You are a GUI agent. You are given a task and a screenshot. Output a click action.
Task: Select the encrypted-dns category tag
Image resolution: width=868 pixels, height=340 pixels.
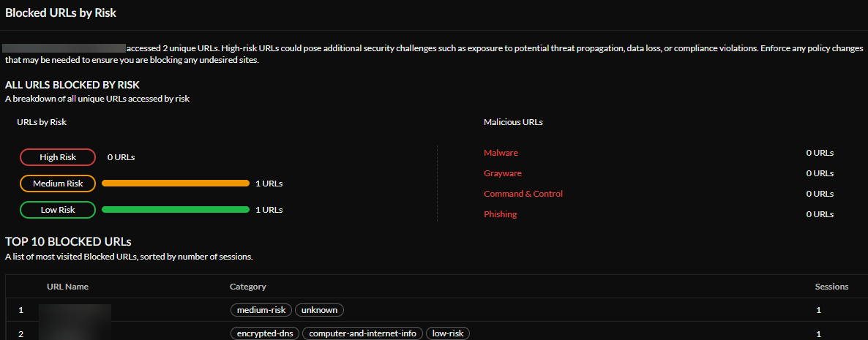point(263,333)
